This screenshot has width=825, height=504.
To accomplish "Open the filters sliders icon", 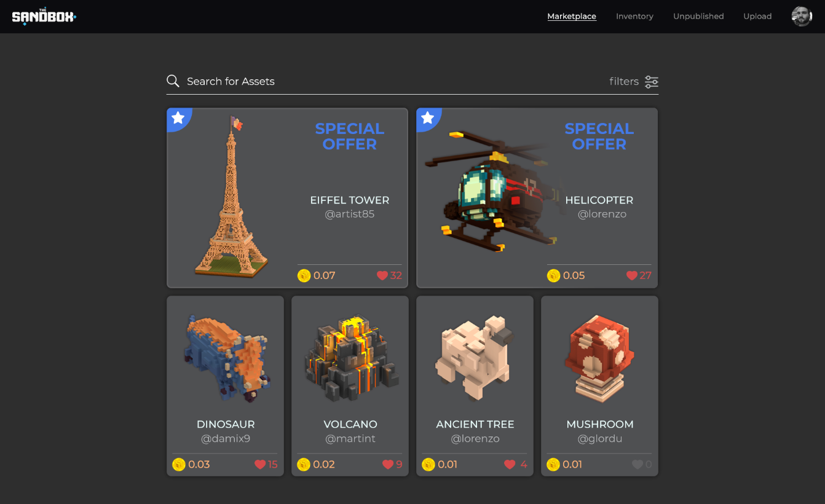I will 652,82.
